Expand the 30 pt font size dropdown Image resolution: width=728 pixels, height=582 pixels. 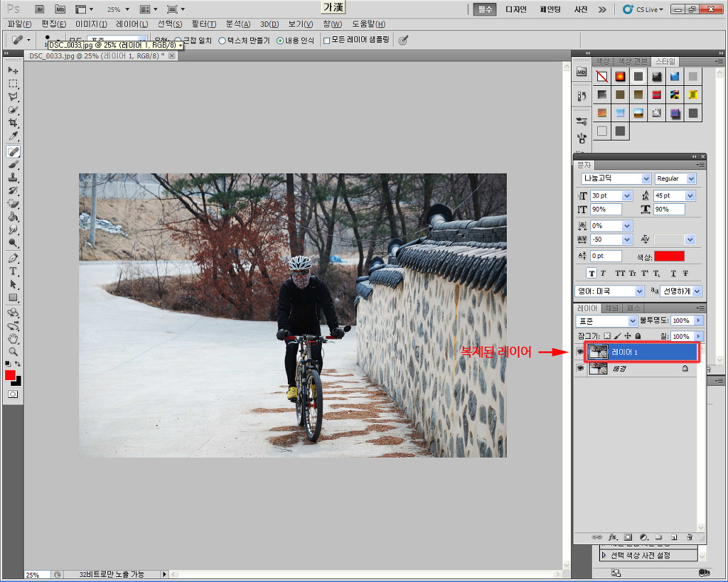[x=627, y=195]
